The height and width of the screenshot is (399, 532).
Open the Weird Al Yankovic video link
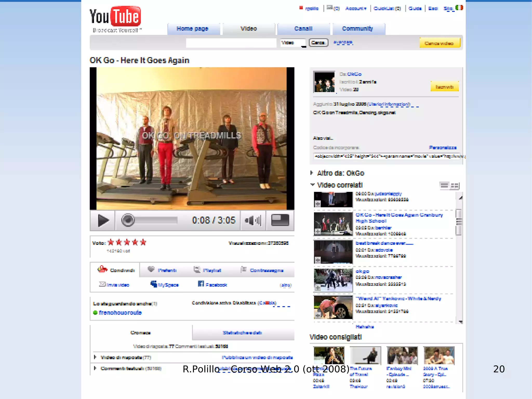(398, 299)
